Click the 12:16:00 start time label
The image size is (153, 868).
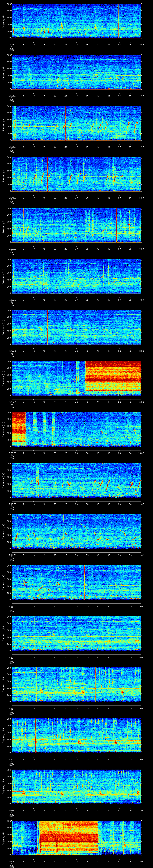12,810
